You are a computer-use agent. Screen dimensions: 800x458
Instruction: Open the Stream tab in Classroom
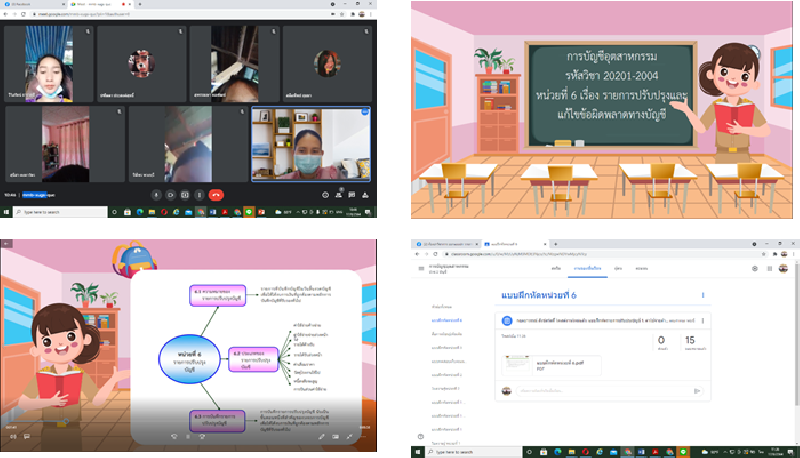pyautogui.click(x=555, y=268)
